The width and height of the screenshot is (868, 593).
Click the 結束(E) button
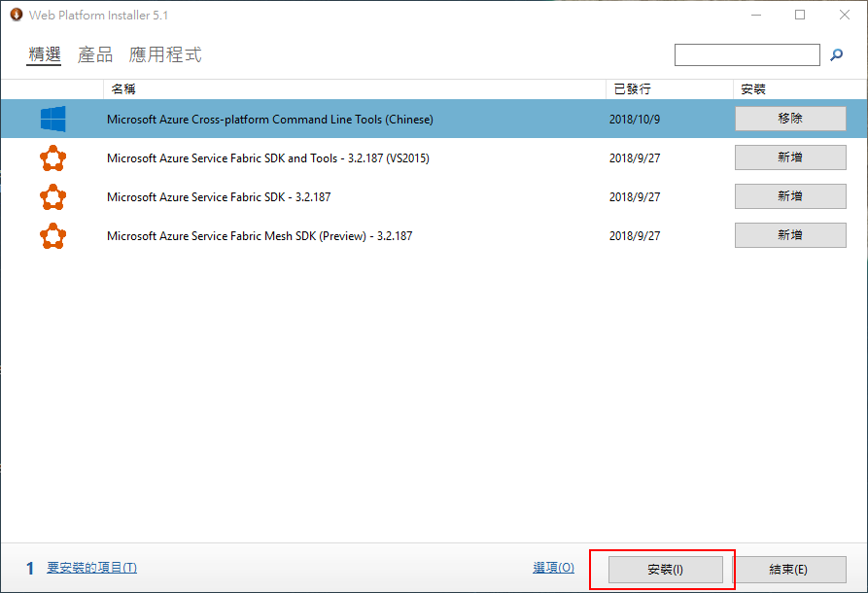tap(788, 570)
